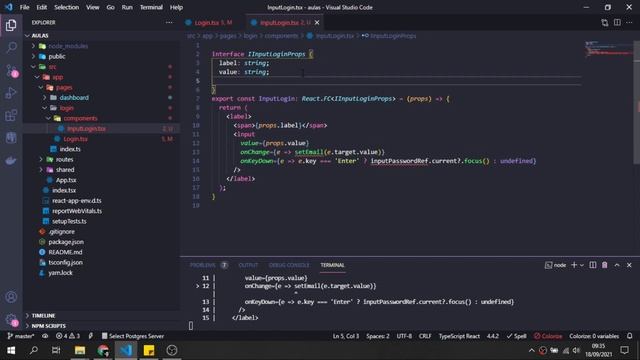
Task: Open Source Control view in activity bar
Action: tap(11, 70)
